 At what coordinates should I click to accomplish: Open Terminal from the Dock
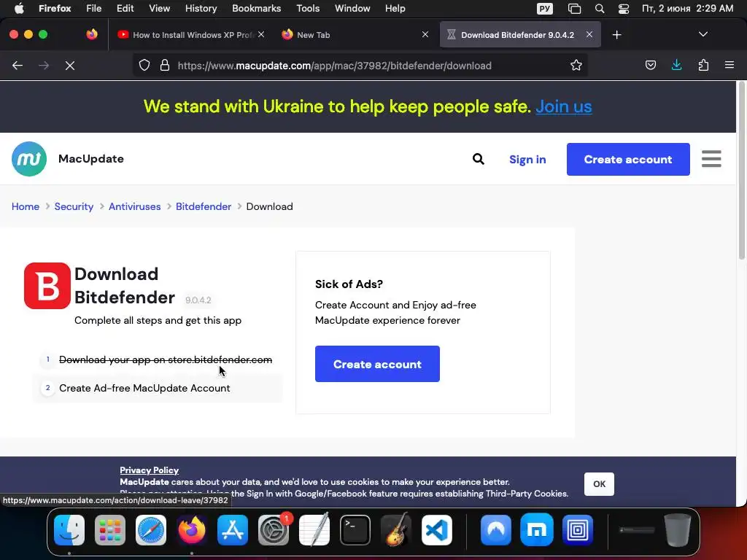click(x=355, y=529)
